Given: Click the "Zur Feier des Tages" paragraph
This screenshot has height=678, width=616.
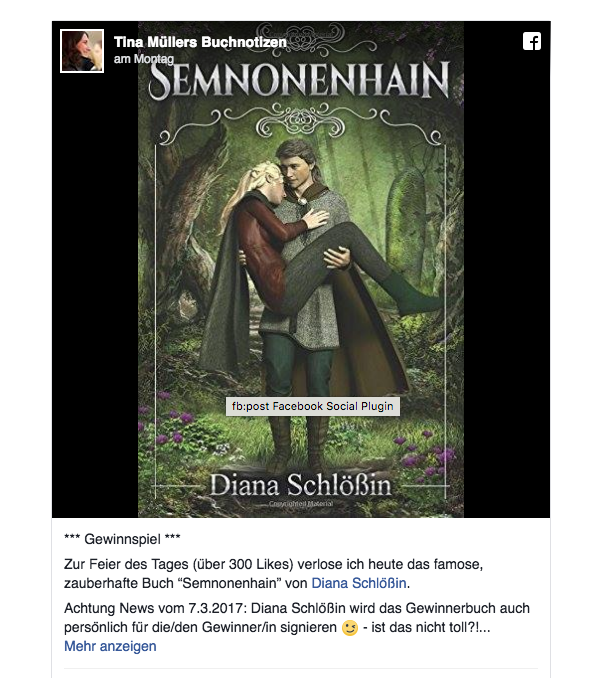Looking at the screenshot, I should point(274,574).
